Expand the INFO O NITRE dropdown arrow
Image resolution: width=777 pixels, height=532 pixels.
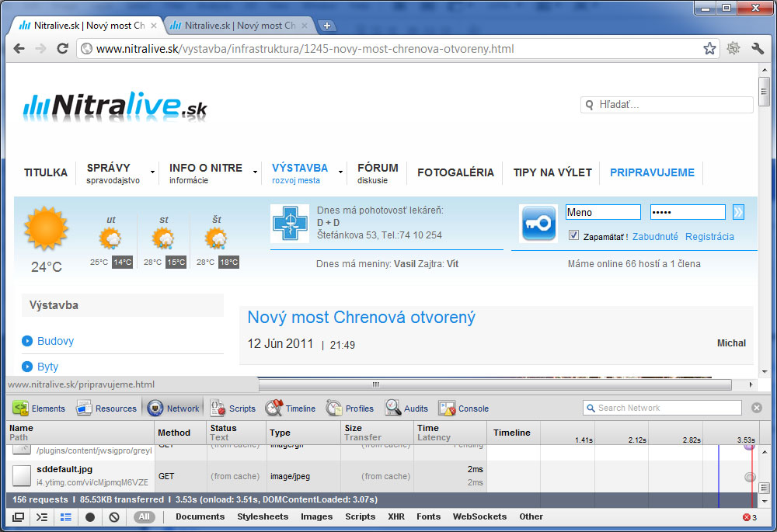point(255,172)
